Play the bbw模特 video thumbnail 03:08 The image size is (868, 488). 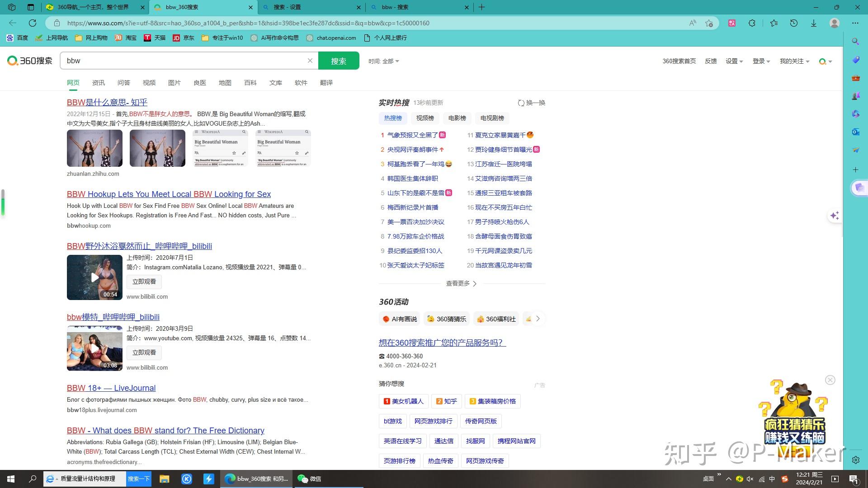(x=94, y=348)
